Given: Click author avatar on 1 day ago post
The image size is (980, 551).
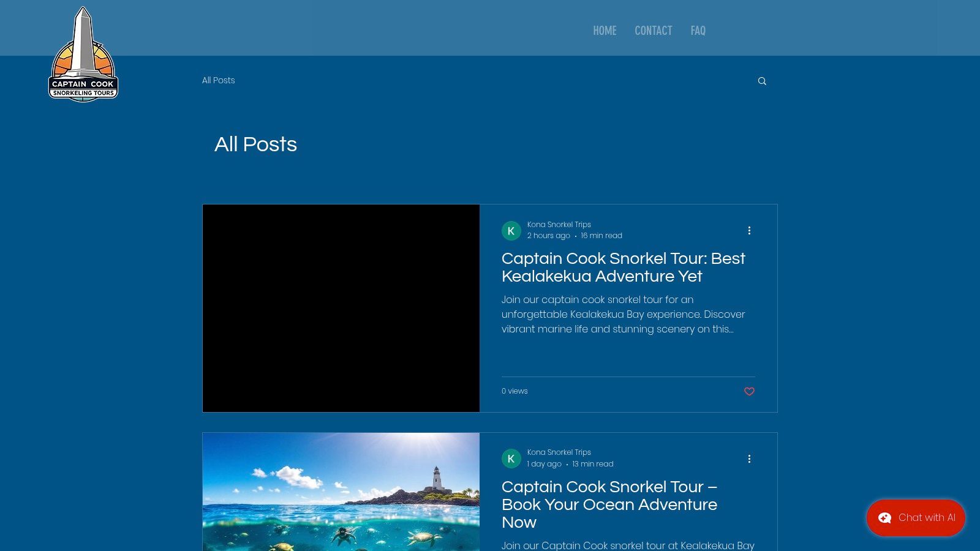Looking at the screenshot, I should 511,459.
